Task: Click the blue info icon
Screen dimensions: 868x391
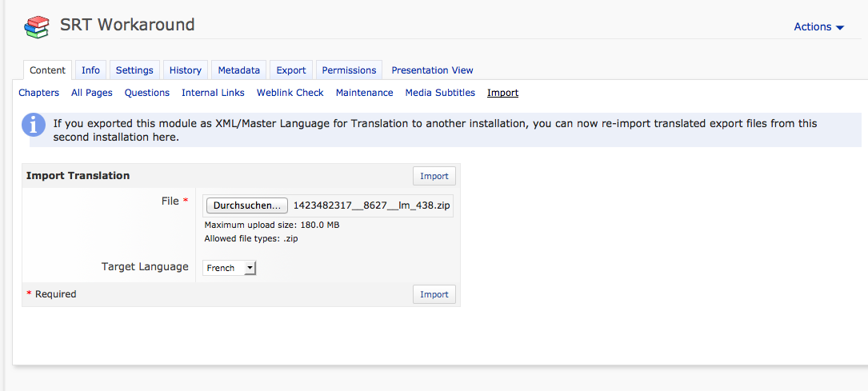Action: tap(34, 125)
